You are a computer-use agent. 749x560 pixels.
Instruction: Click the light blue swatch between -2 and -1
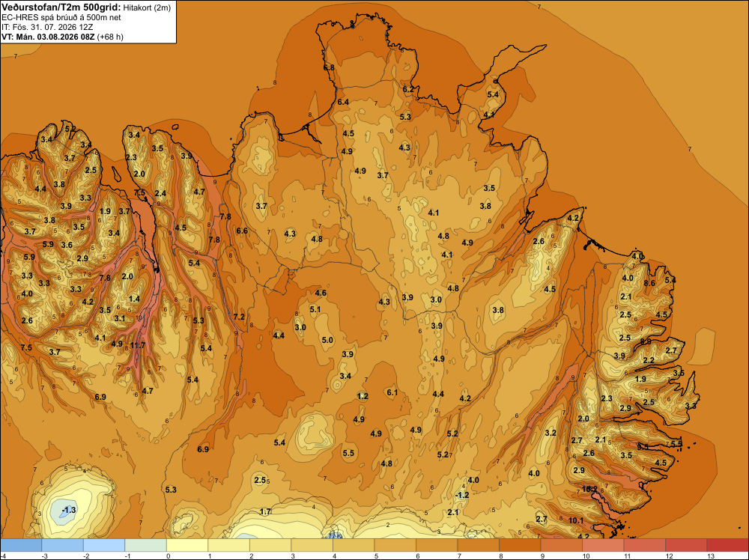104,545
